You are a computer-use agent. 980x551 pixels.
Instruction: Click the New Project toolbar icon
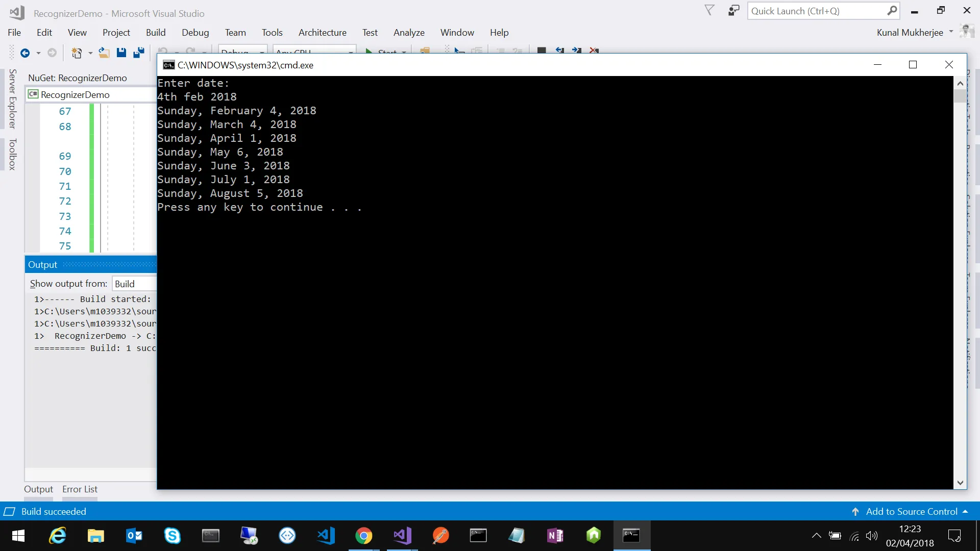(77, 53)
